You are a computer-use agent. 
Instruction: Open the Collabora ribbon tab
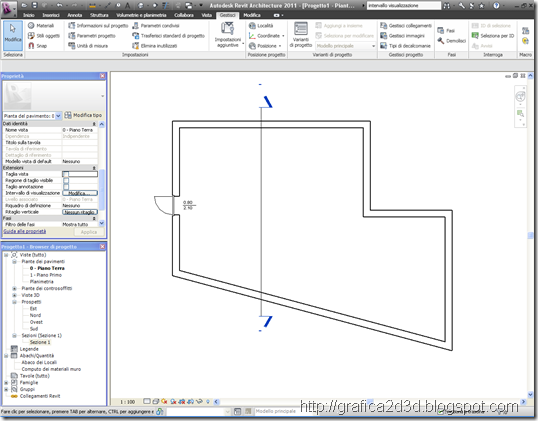(184, 15)
